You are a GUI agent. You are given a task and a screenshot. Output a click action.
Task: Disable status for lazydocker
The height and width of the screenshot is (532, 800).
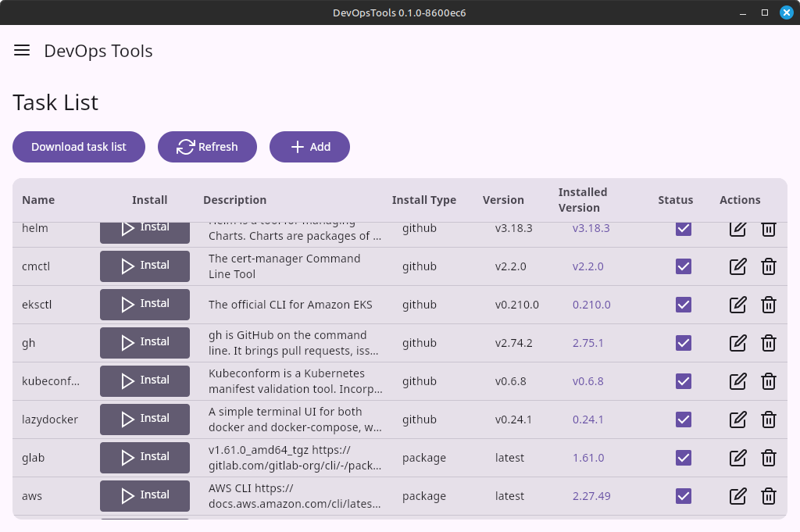pyautogui.click(x=684, y=420)
